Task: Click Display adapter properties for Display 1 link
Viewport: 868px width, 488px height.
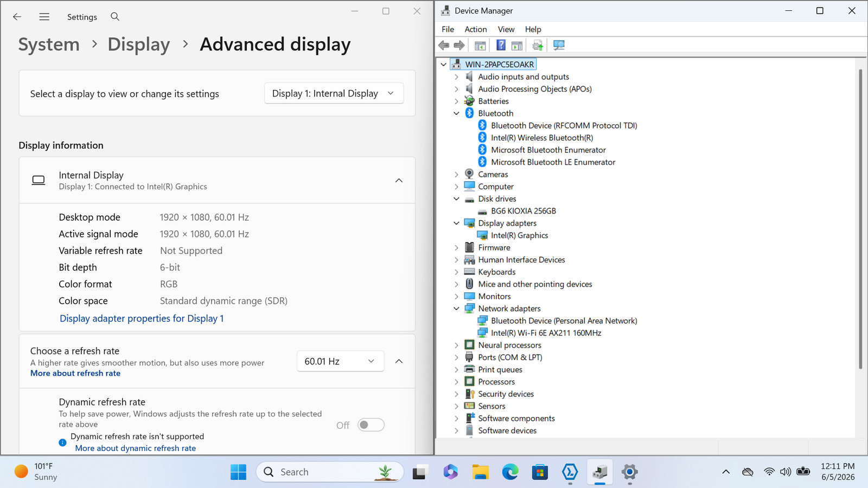Action: tap(142, 318)
